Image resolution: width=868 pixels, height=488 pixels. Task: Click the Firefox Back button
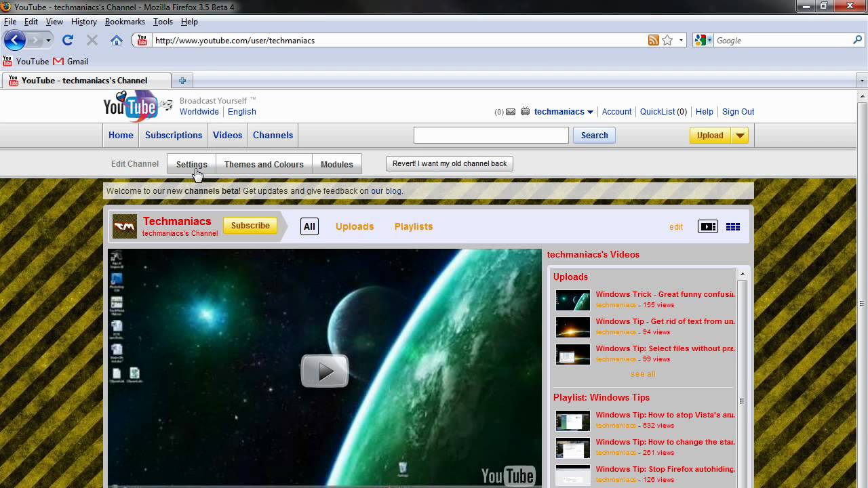[x=14, y=40]
